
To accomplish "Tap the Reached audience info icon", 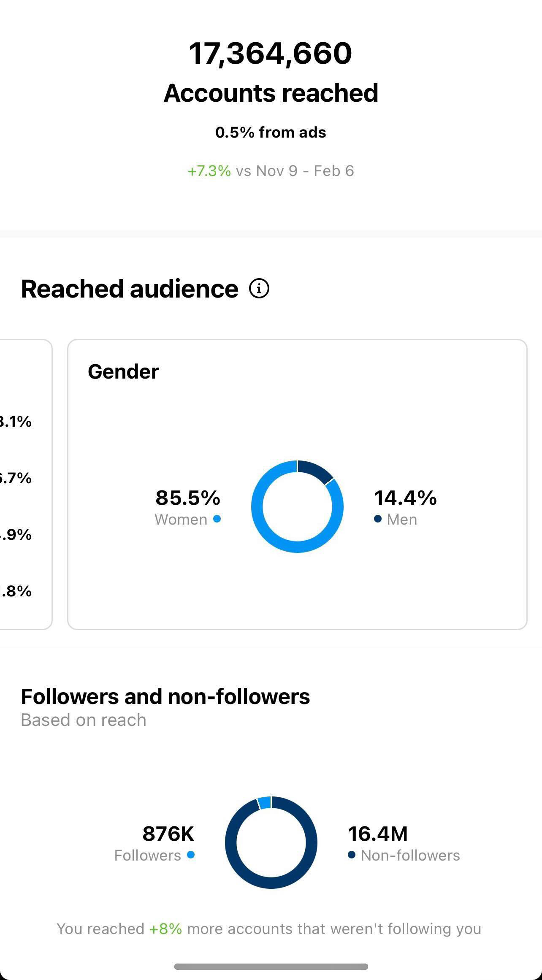I will coord(259,289).
